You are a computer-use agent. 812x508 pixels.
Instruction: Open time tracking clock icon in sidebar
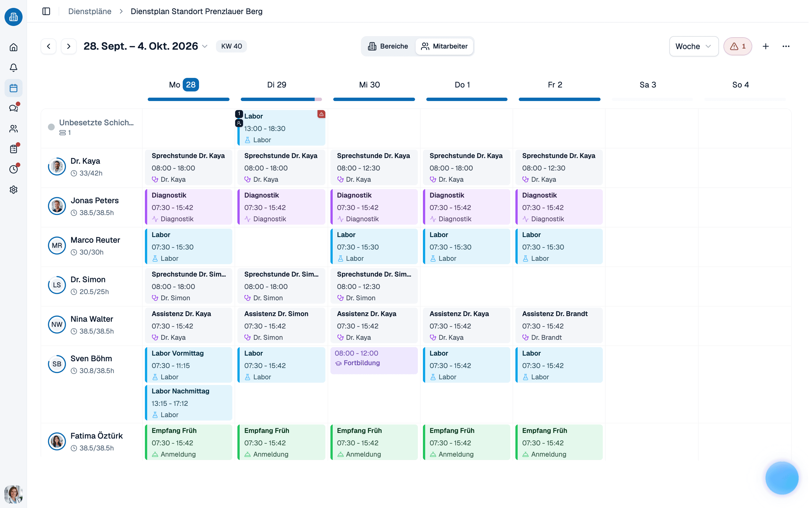click(x=14, y=170)
